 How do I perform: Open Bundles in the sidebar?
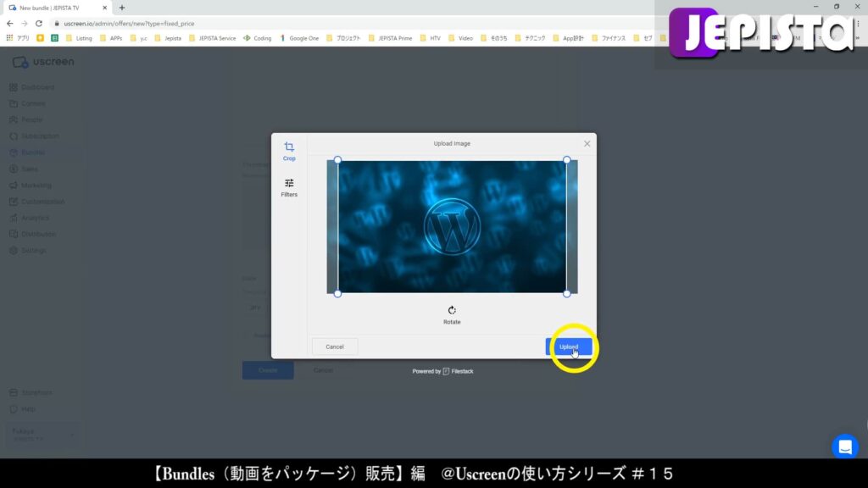coord(27,152)
